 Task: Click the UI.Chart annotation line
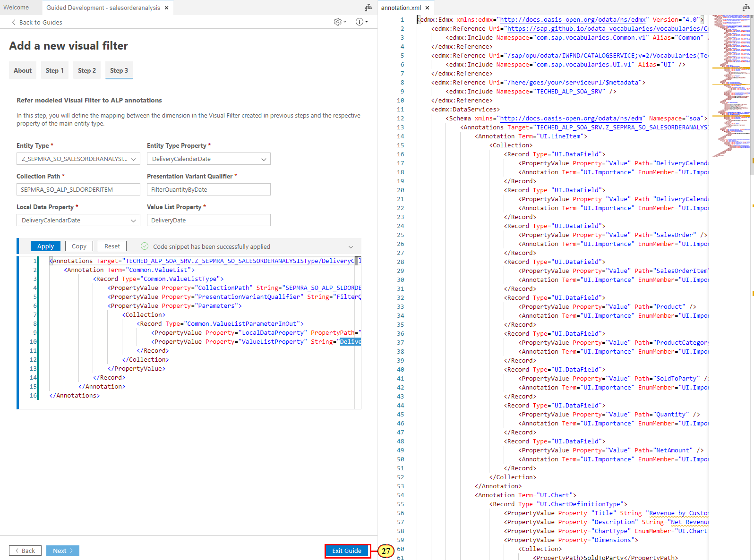point(525,495)
